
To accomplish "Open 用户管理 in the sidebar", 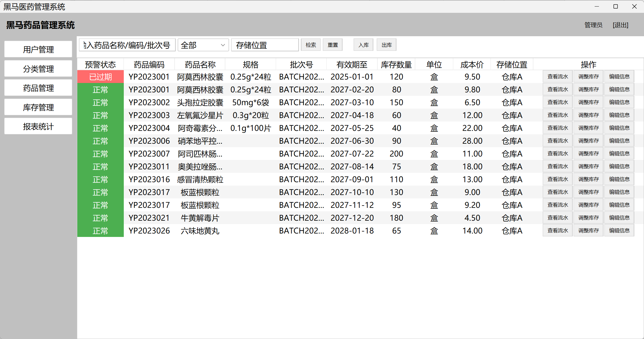I will [x=38, y=50].
